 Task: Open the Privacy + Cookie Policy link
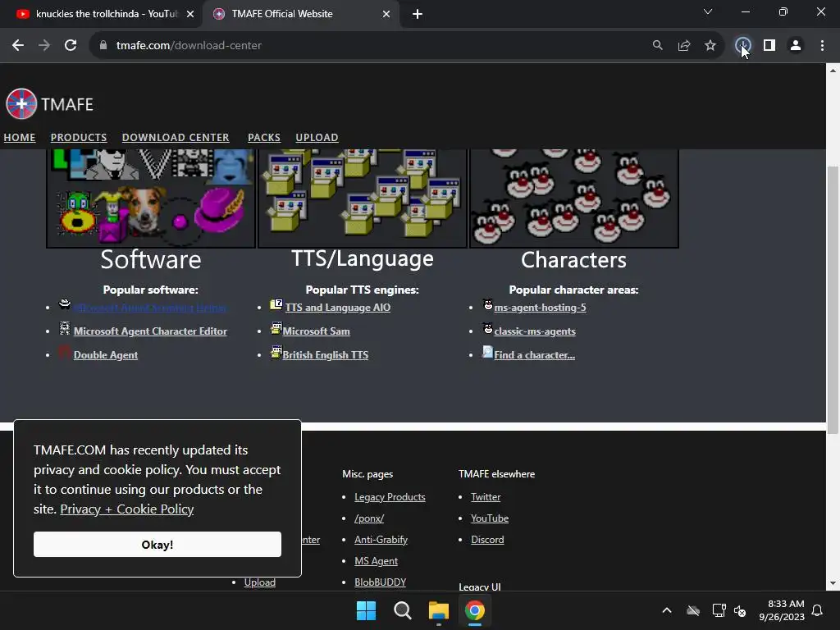[x=127, y=509]
